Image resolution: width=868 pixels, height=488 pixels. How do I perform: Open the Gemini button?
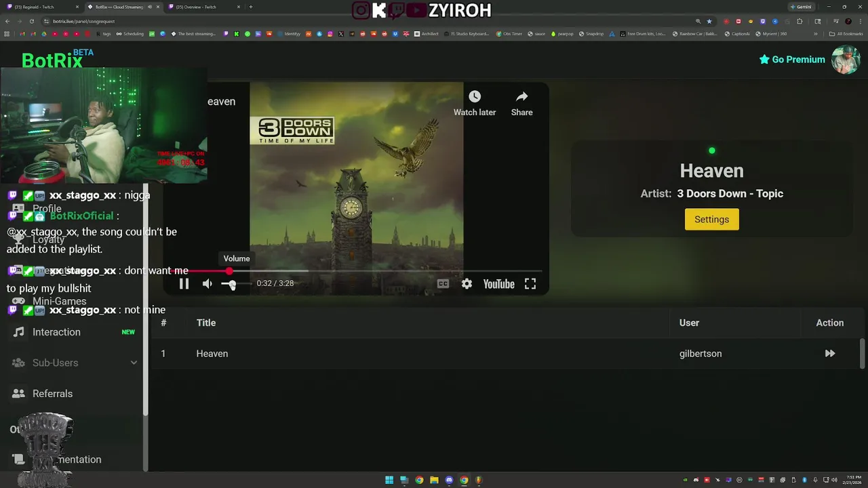click(801, 7)
